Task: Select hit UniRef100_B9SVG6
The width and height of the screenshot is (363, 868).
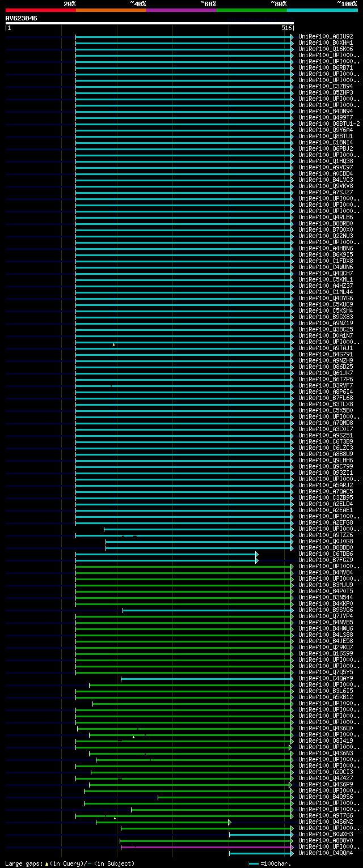Action: [x=326, y=610]
